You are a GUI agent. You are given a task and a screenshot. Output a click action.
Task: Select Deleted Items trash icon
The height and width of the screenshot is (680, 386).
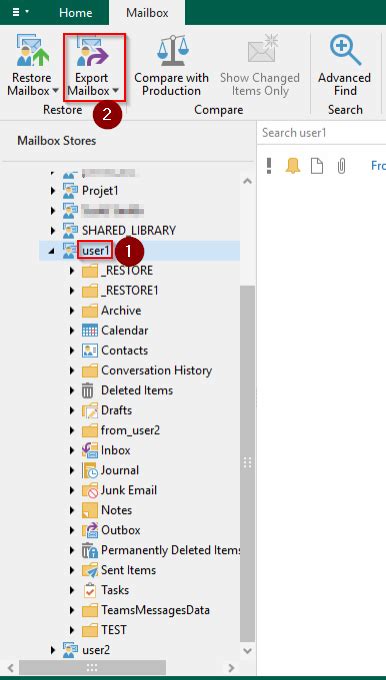(x=88, y=391)
